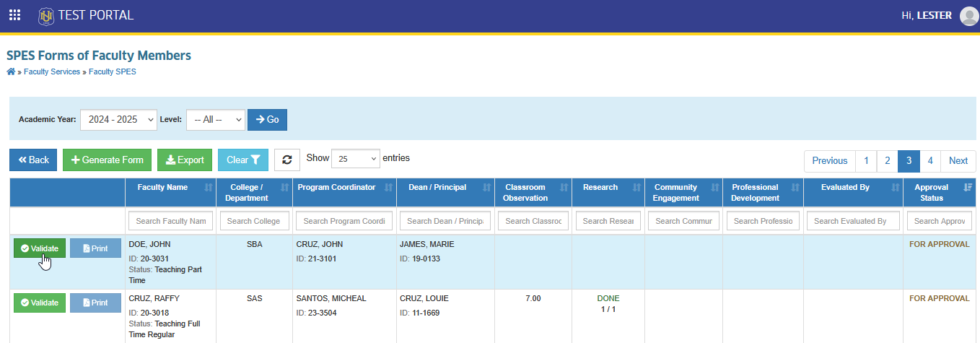The image size is (980, 343).
Task: Clear the applied filters
Action: pyautogui.click(x=243, y=160)
